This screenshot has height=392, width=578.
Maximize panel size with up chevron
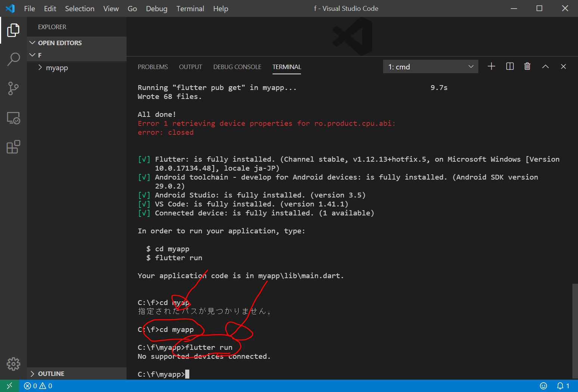546,66
